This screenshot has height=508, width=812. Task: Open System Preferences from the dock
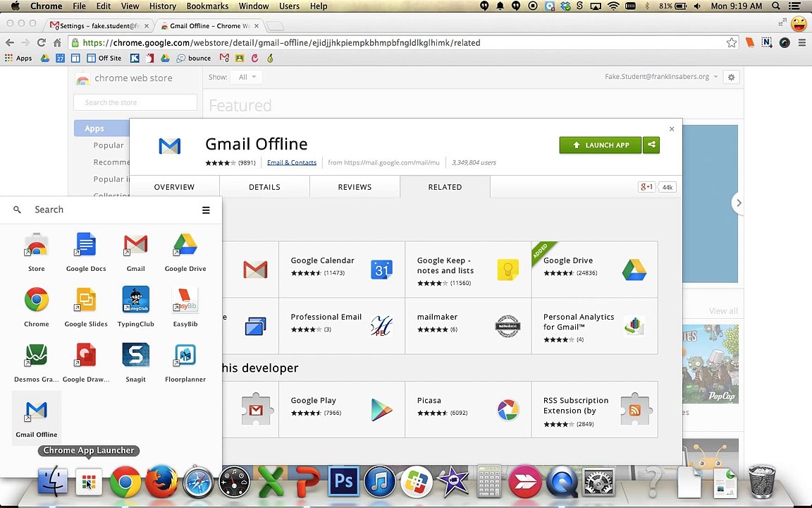click(598, 482)
